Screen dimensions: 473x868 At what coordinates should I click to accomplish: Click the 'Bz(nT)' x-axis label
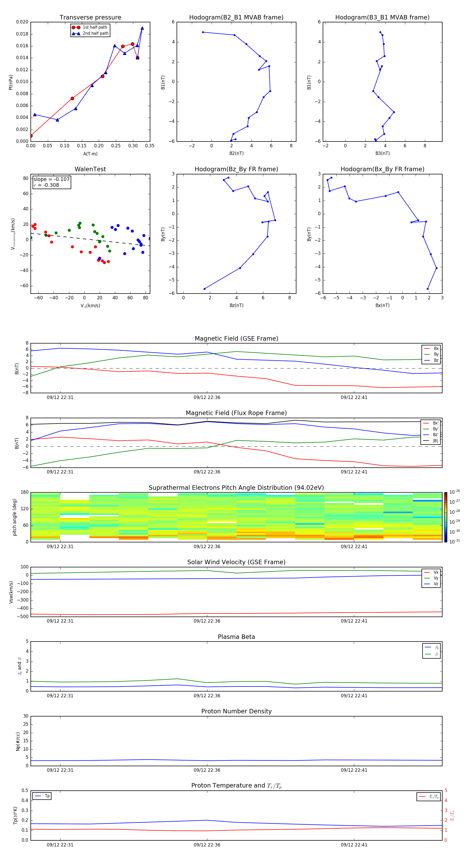click(236, 306)
